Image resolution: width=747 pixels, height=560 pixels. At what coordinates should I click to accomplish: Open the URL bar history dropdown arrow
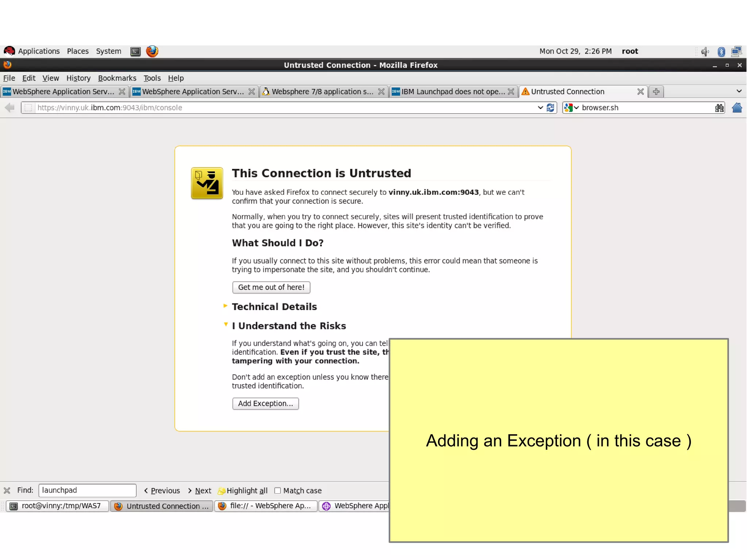coord(540,108)
